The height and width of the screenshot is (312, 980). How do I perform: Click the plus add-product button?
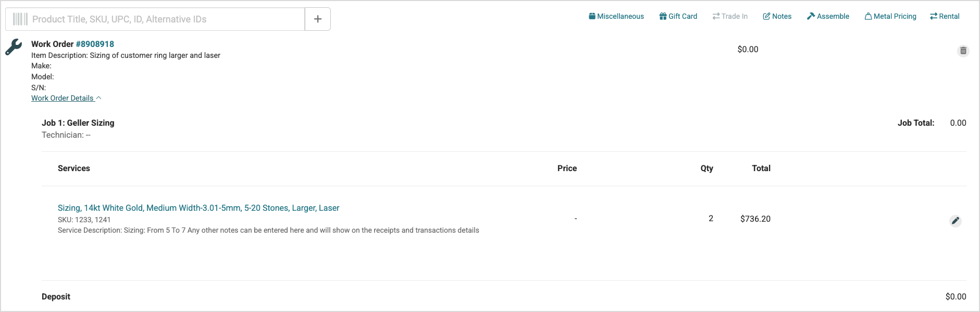318,19
